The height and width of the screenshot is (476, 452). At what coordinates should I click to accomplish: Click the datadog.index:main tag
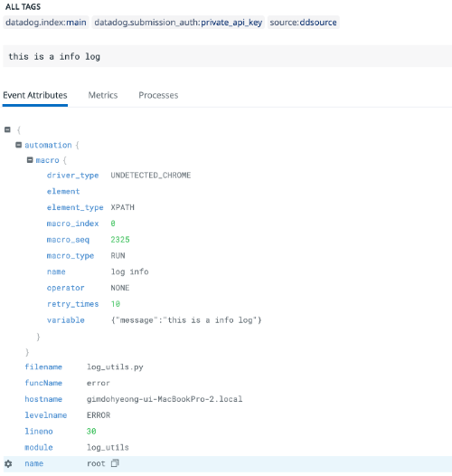tap(46, 23)
